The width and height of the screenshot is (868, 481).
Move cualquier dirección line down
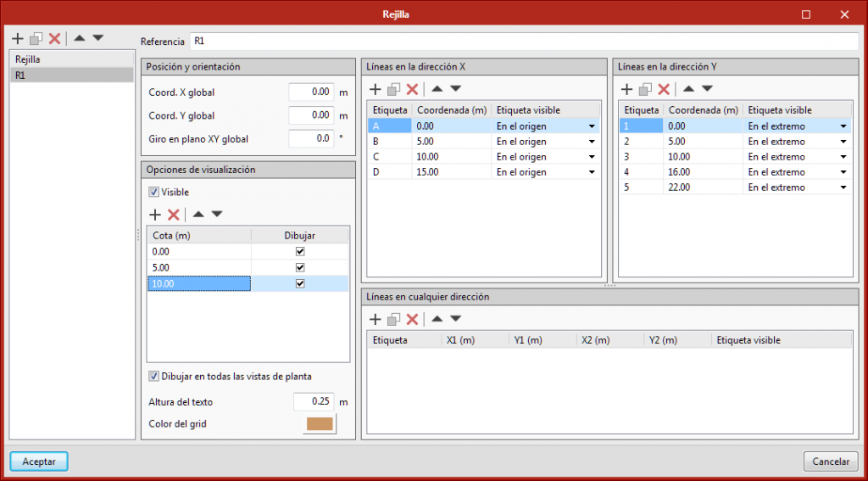[x=455, y=319]
